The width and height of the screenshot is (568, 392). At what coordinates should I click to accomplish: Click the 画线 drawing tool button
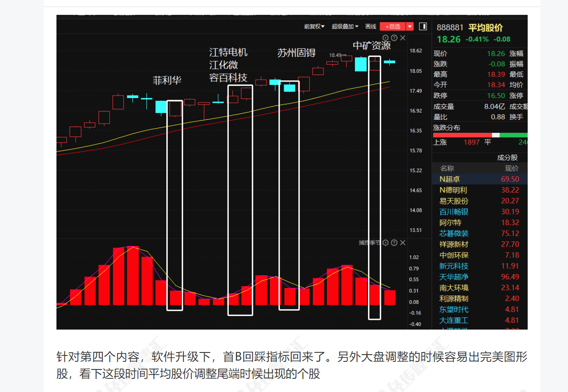[x=371, y=26]
